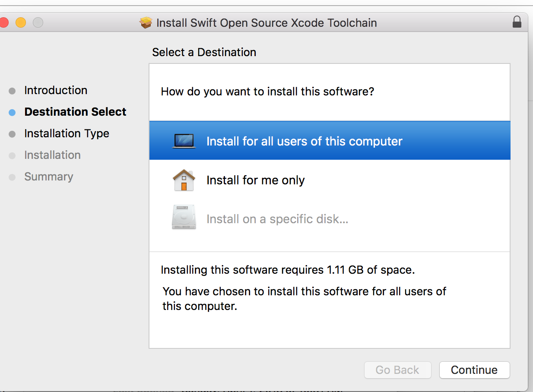Click the Summary step in sidebar
The height and width of the screenshot is (392, 533).
tap(48, 177)
